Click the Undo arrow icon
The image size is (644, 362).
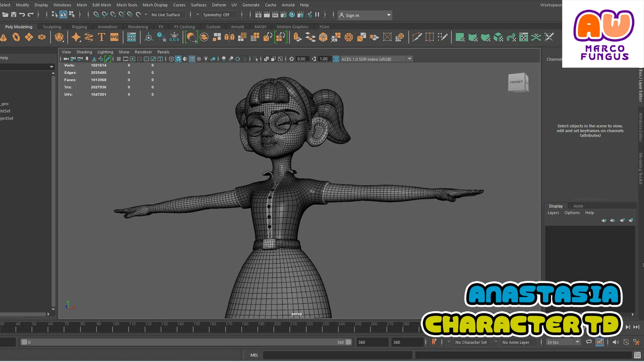22,14
